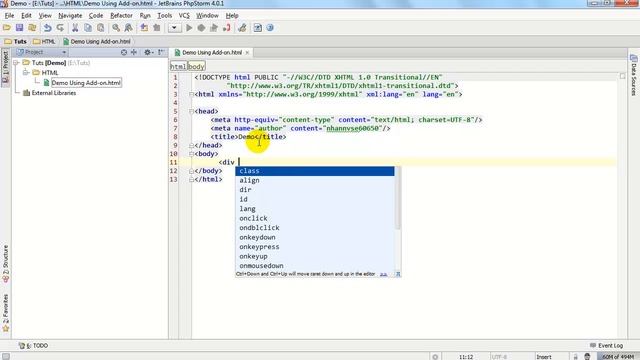The image size is (640, 360).
Task: Select onkeypress in autocomplete list
Action: [315, 247]
